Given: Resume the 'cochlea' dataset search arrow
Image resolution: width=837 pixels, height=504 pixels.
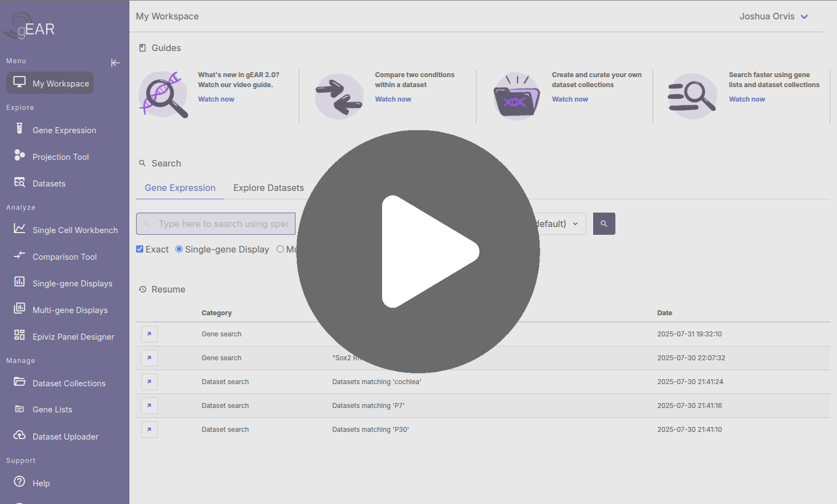Looking at the screenshot, I should (149, 382).
